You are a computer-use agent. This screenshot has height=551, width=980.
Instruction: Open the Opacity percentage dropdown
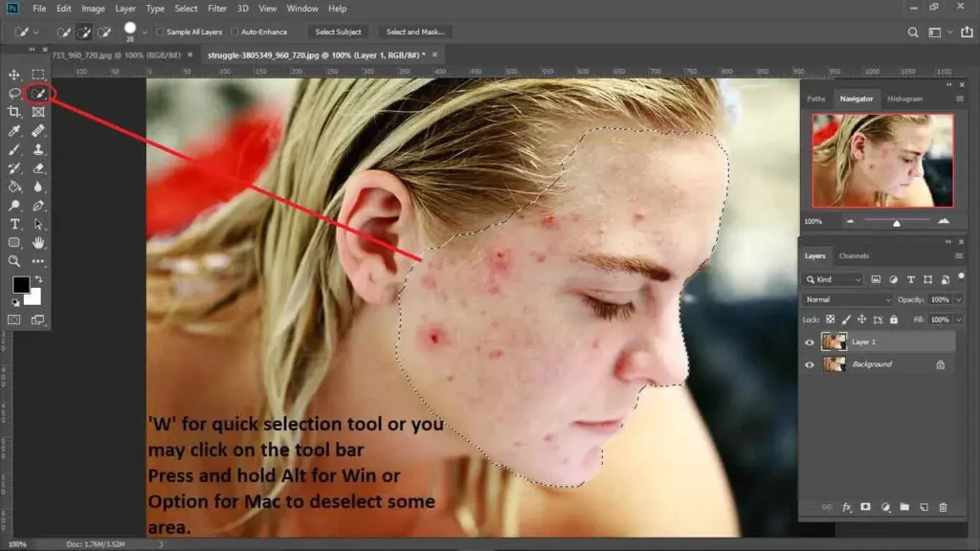[959, 299]
